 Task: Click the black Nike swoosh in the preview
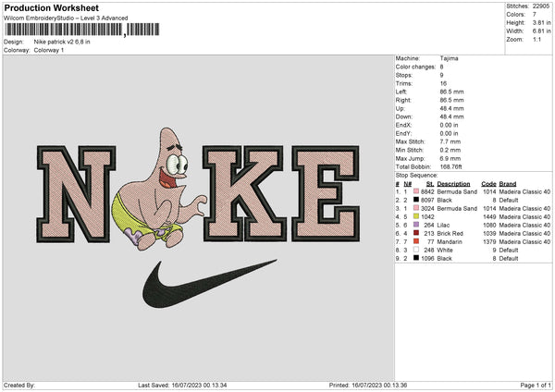[x=209, y=284]
